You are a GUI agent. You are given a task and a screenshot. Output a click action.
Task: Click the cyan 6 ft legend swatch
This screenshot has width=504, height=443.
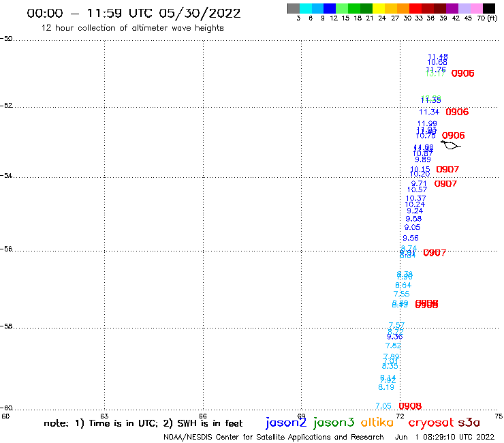pyautogui.click(x=306, y=8)
